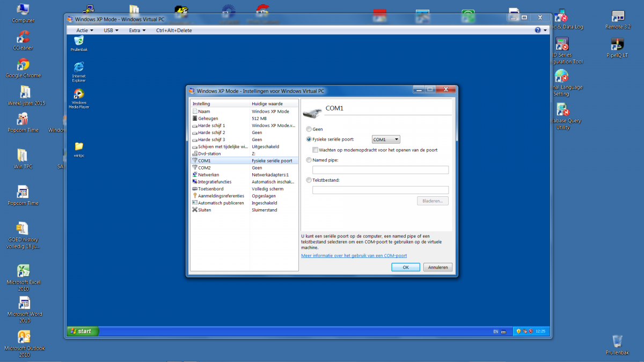Select Harde schijf 2 setting

[x=244, y=132]
